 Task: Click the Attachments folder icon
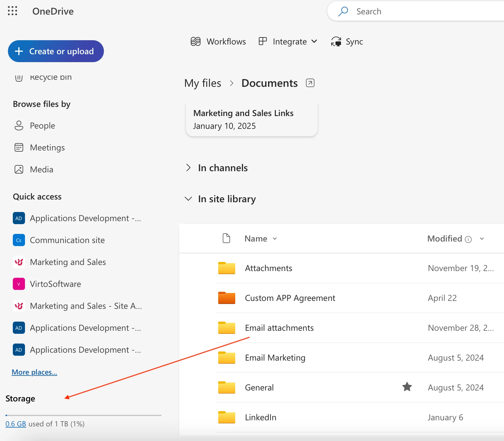(x=227, y=268)
